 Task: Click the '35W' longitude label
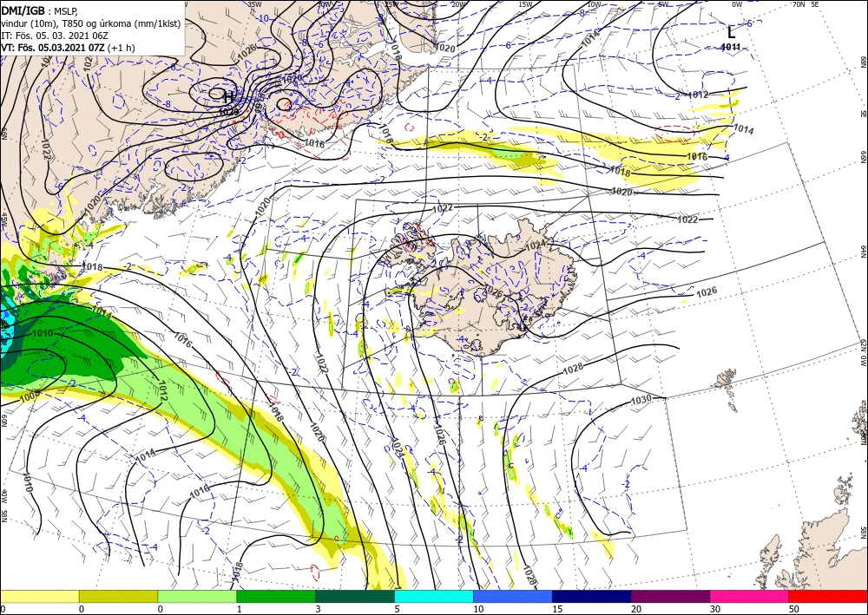pos(254,4)
